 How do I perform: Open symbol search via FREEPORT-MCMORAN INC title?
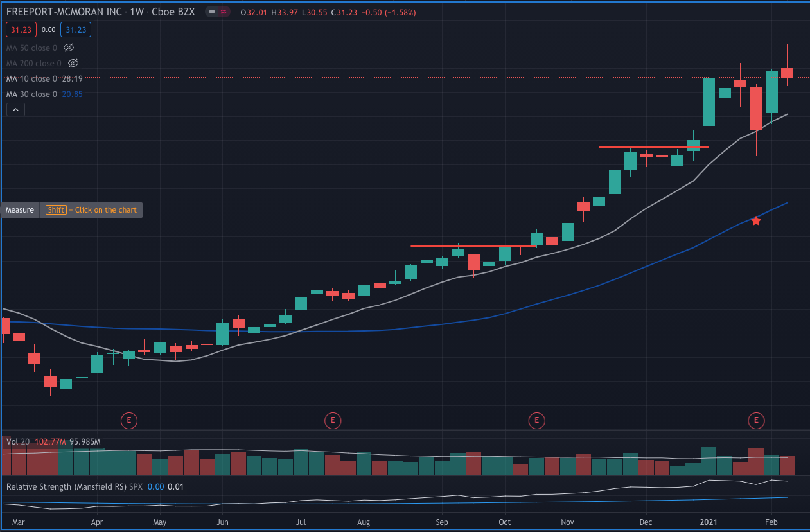[x=64, y=12]
